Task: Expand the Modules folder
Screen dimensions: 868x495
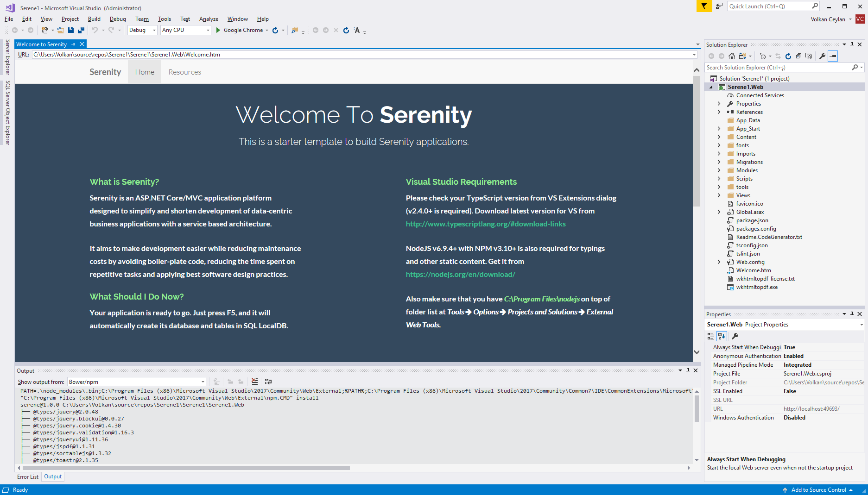Action: point(719,170)
